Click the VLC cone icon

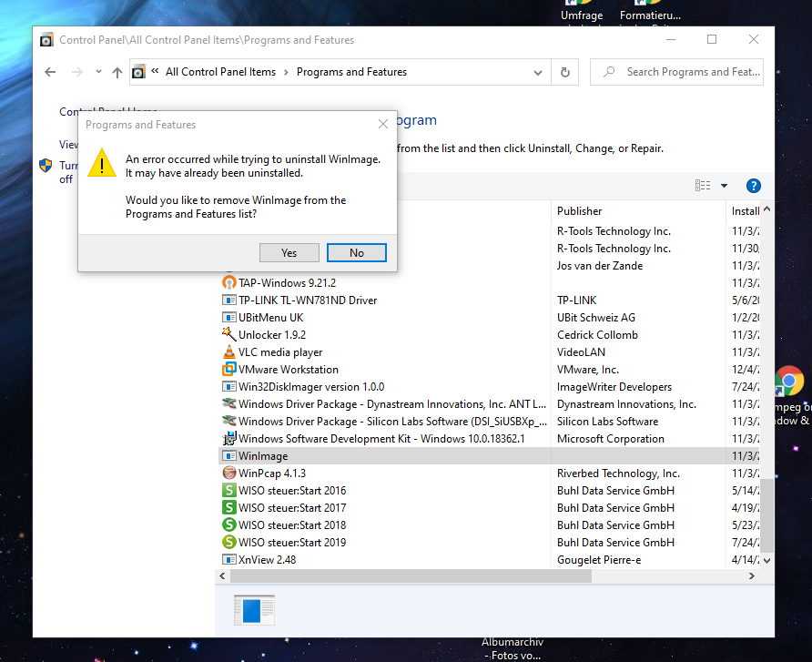click(228, 351)
